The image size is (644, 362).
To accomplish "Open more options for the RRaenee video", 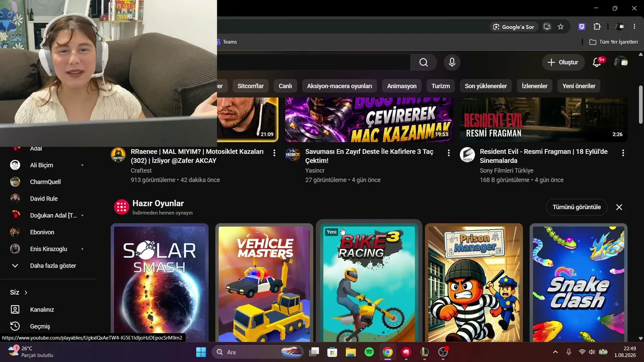I will [x=274, y=153].
